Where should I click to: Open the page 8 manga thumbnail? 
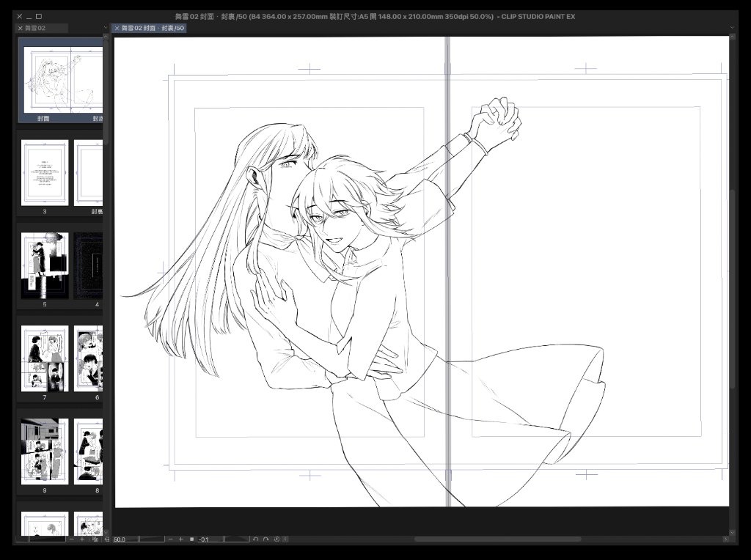click(x=88, y=452)
